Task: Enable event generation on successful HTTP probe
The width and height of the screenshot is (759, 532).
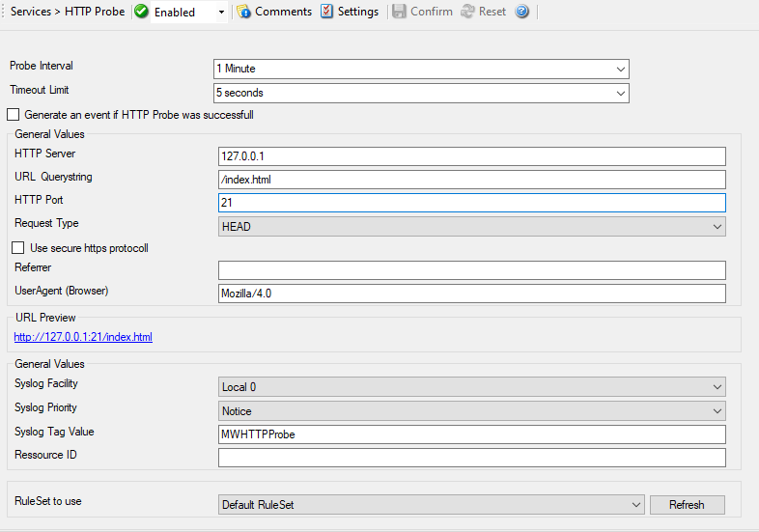Action: (x=14, y=115)
